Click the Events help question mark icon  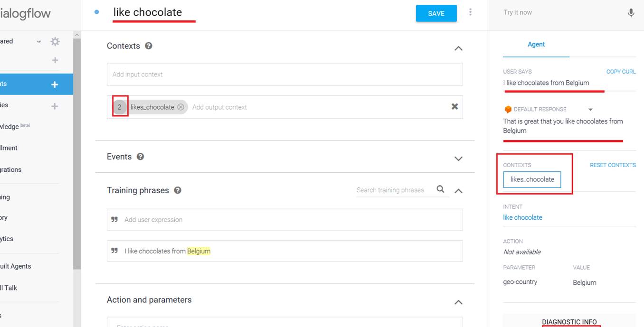(x=140, y=157)
